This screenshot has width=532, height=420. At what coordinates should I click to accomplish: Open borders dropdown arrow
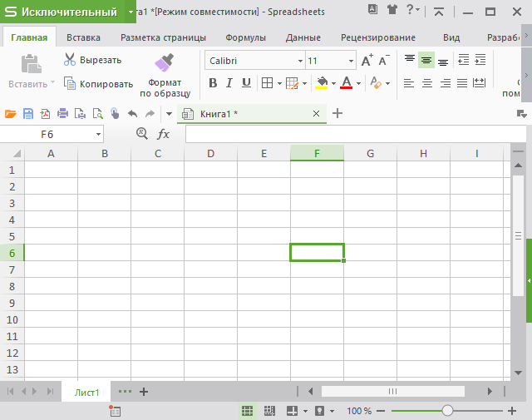(279, 83)
